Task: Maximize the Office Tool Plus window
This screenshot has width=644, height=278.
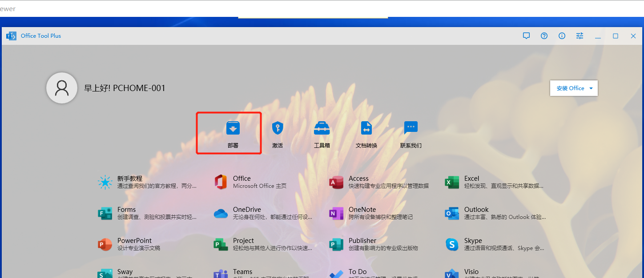Action: coord(616,36)
